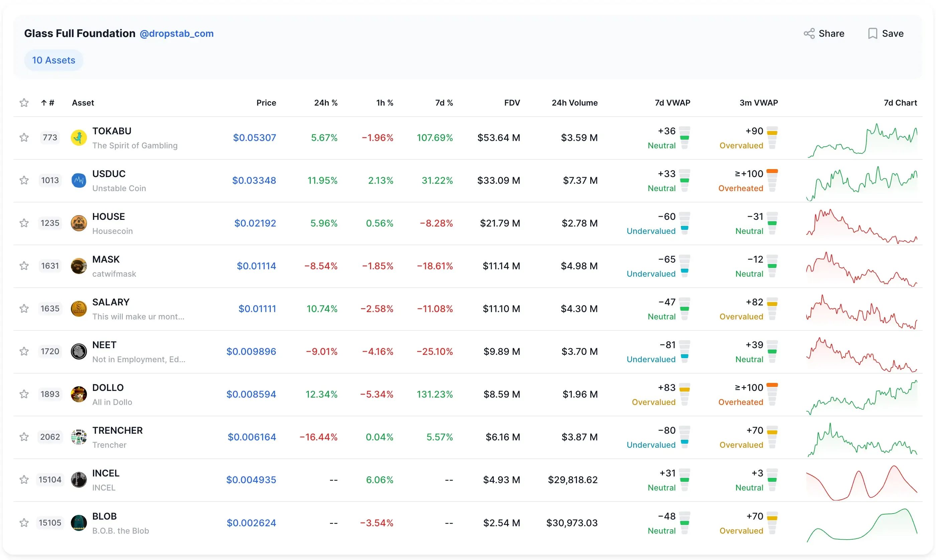
Task: Toggle the star for MASK
Action: tap(24, 266)
